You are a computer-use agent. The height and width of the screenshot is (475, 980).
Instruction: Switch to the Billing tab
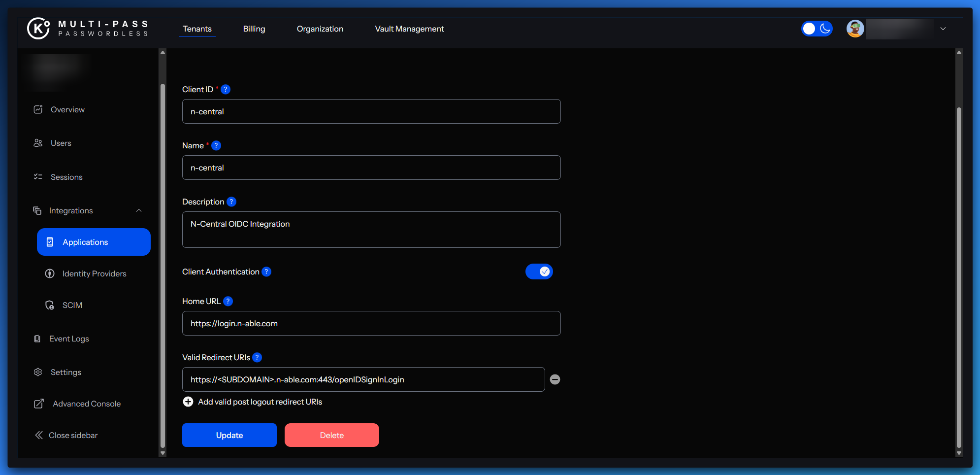[254, 29]
